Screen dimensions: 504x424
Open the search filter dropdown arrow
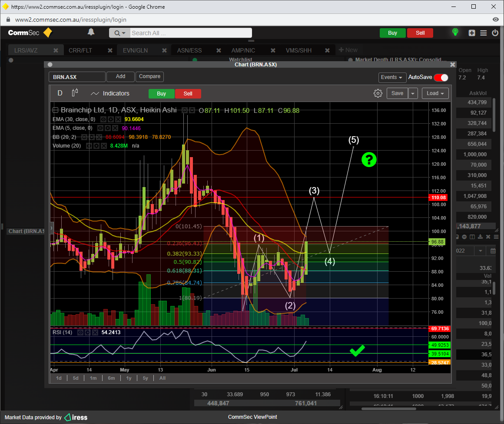pyautogui.click(x=124, y=33)
